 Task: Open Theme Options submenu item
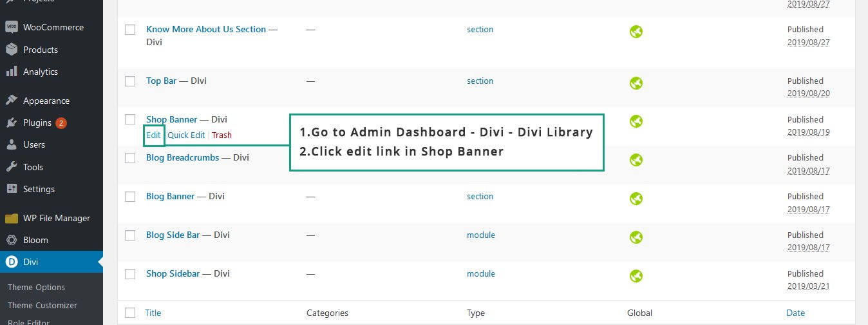point(36,287)
